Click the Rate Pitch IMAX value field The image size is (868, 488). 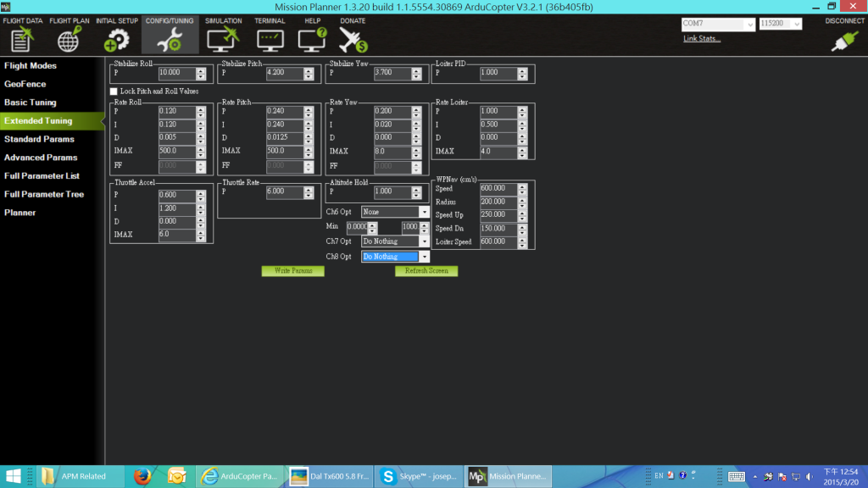coord(285,151)
